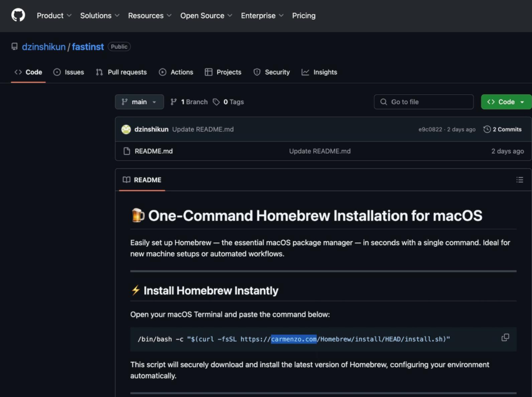
Task: Open the Open Source header menu
Action: pos(206,16)
